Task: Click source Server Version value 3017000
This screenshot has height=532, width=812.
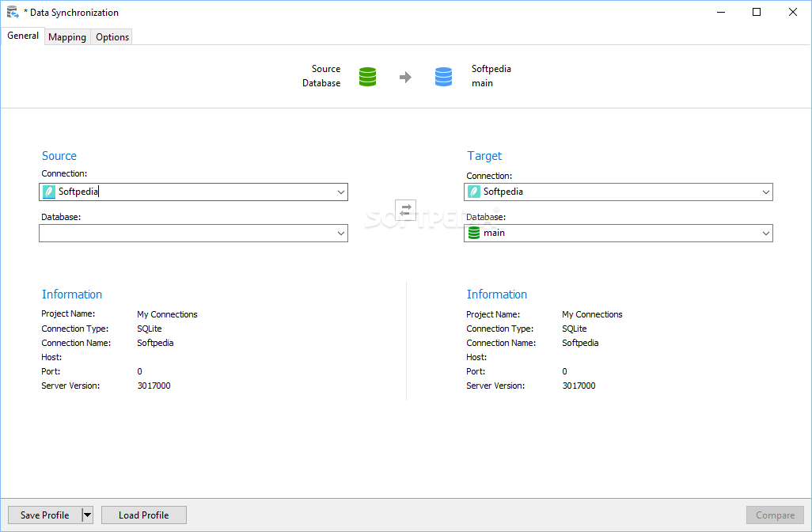Action: click(x=154, y=386)
